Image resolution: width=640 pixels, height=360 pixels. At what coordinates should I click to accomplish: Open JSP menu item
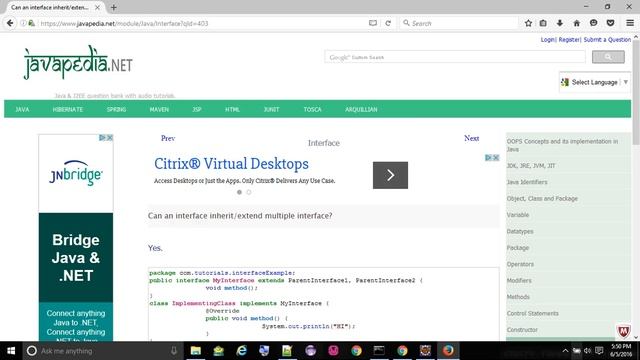click(x=197, y=109)
